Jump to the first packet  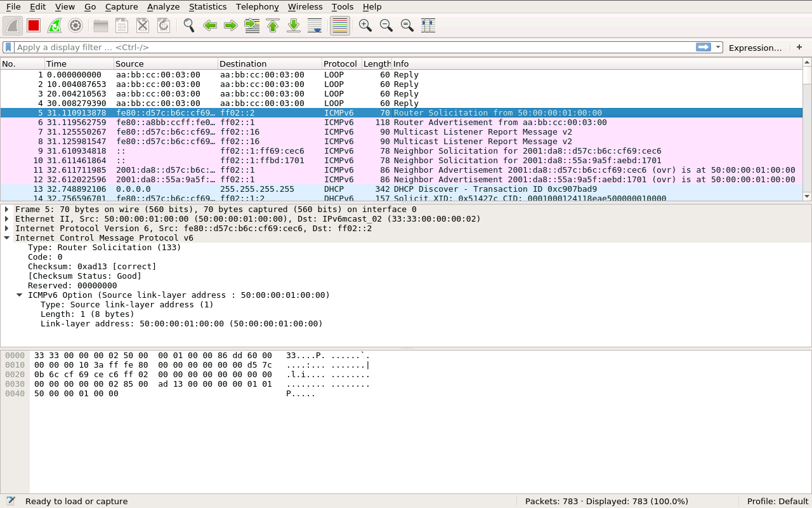273,25
